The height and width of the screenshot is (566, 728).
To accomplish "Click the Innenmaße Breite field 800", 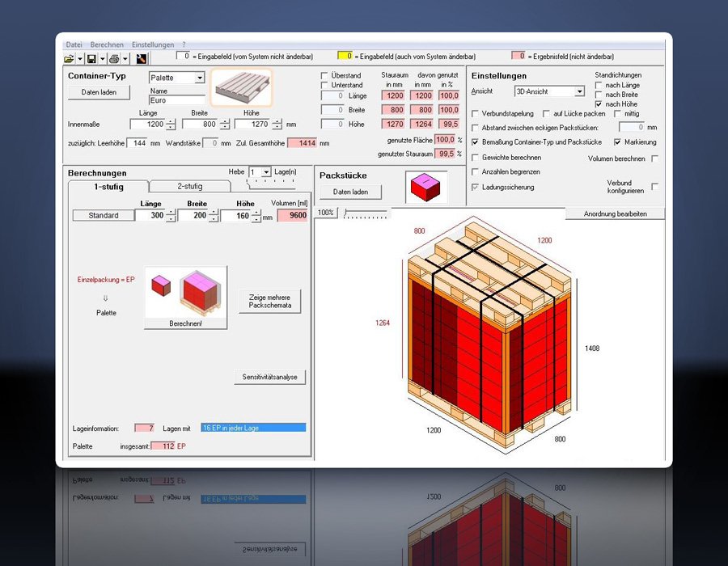I will point(200,125).
